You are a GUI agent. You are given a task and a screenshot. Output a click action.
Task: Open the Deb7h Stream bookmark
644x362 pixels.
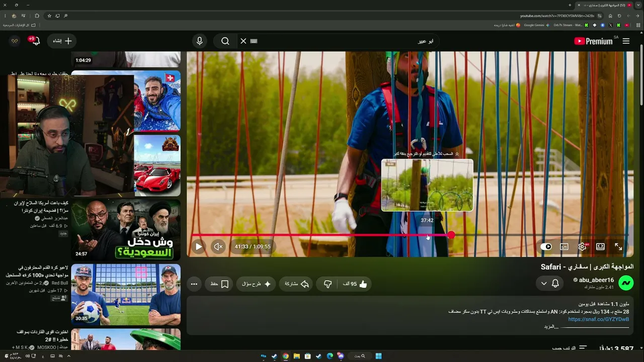coord(570,25)
